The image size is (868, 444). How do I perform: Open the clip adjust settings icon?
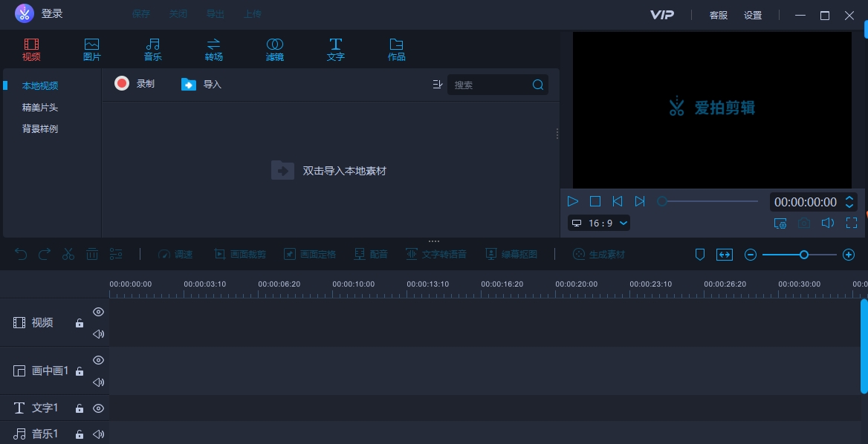coord(116,254)
